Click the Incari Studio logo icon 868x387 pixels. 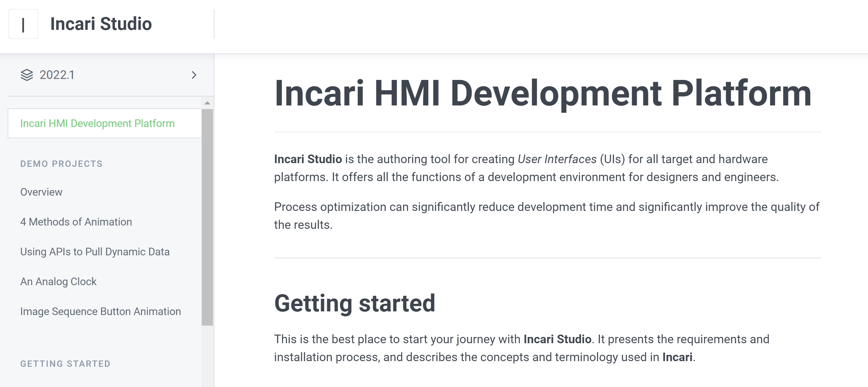point(23,24)
